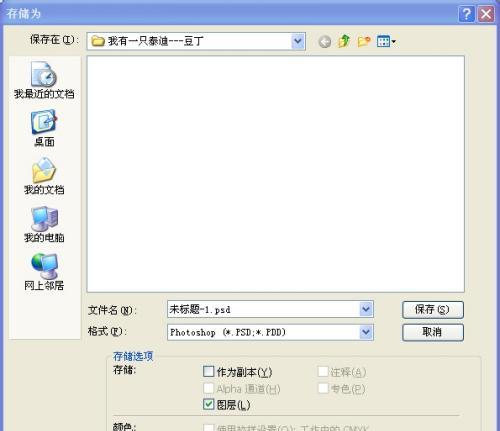The height and width of the screenshot is (431, 500).
Task: Open Network Neighborhood shortcut
Action: 44,272
